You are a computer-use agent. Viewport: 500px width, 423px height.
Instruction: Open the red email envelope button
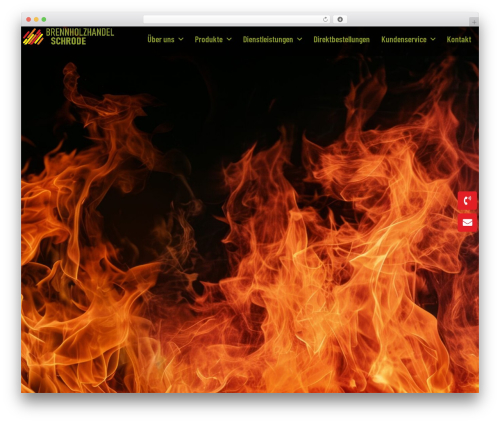467,222
